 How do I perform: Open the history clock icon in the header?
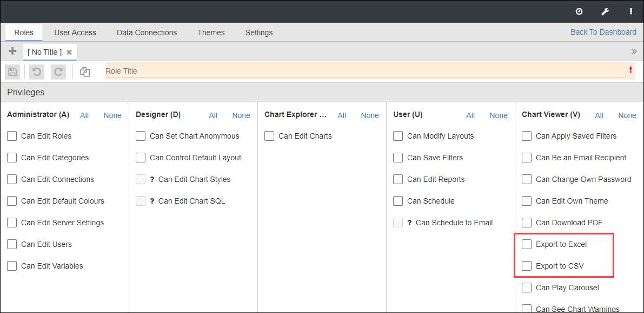(579, 11)
